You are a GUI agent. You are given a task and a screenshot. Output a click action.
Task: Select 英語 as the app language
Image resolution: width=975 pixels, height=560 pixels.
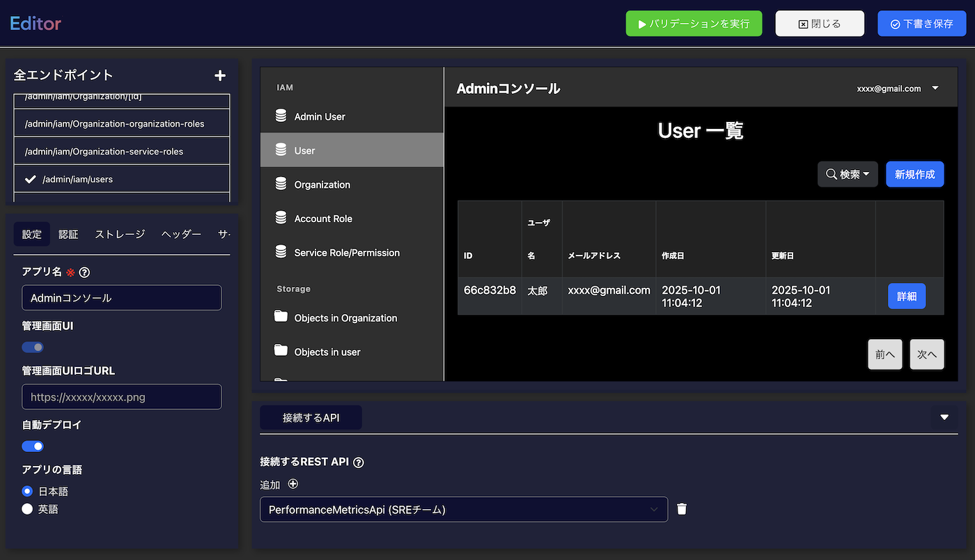click(28, 509)
